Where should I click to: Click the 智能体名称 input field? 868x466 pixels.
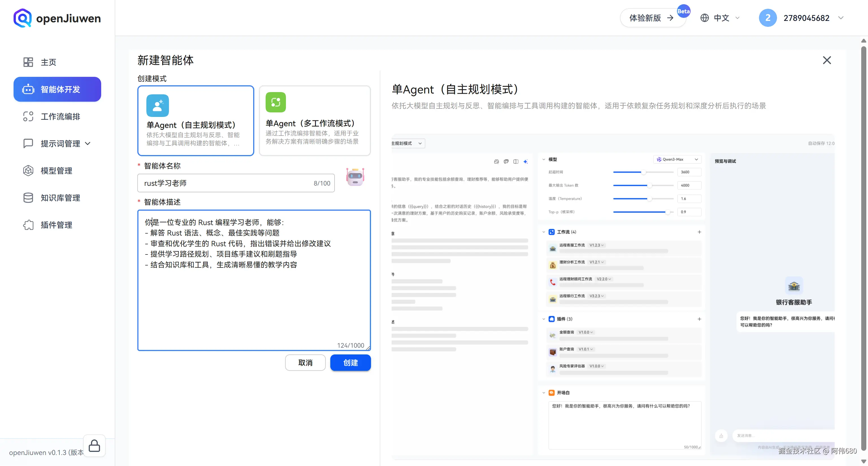(x=226, y=183)
